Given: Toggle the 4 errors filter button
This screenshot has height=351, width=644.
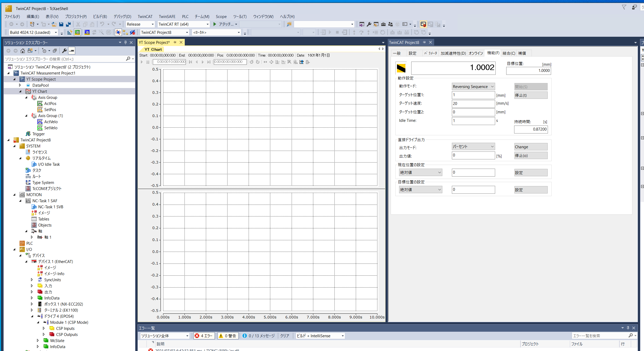Looking at the screenshot, I should [x=204, y=336].
